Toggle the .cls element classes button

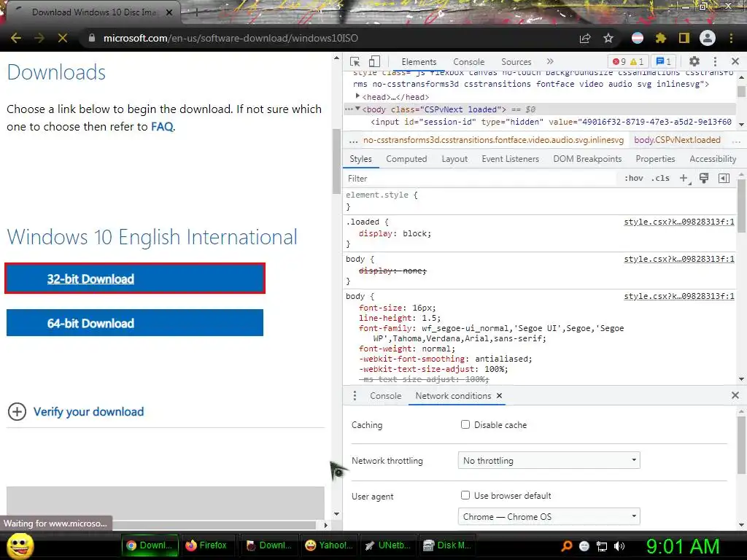(x=660, y=178)
